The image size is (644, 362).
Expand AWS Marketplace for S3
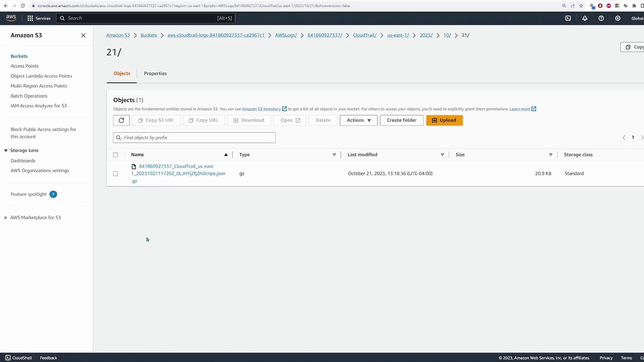(6, 218)
